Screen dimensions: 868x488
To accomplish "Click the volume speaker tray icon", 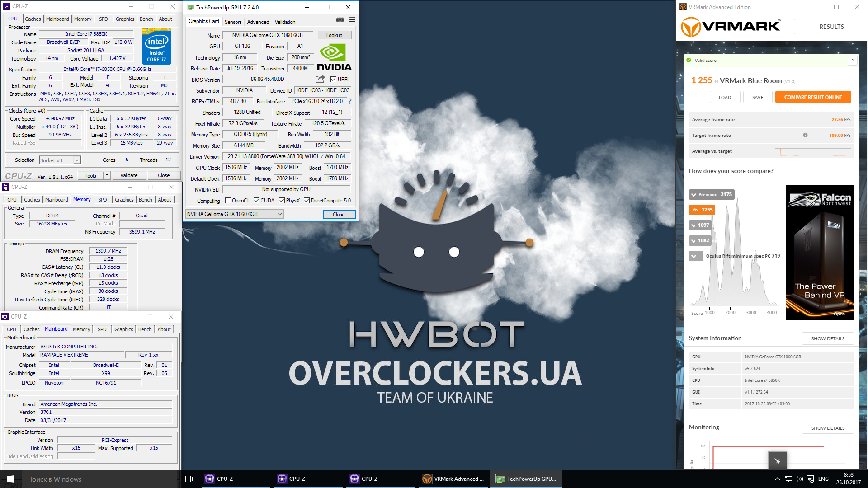I will (x=799, y=479).
